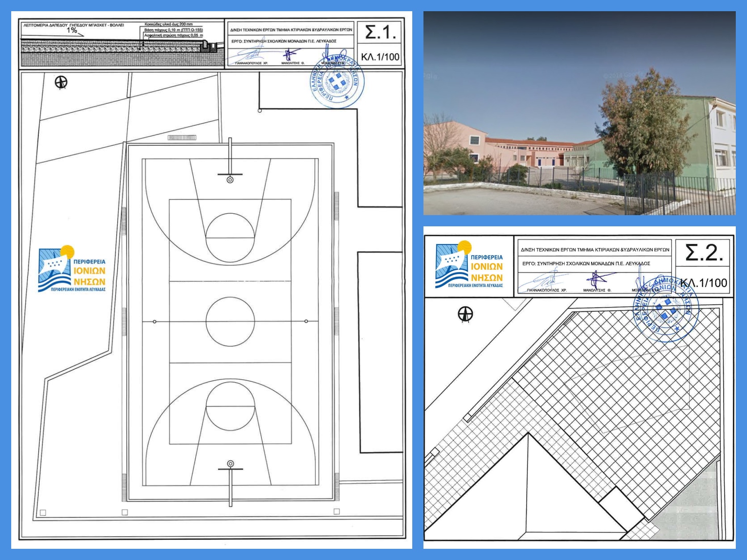Click the drain grate above the court
Screen dimensions: 747x560
point(182,138)
